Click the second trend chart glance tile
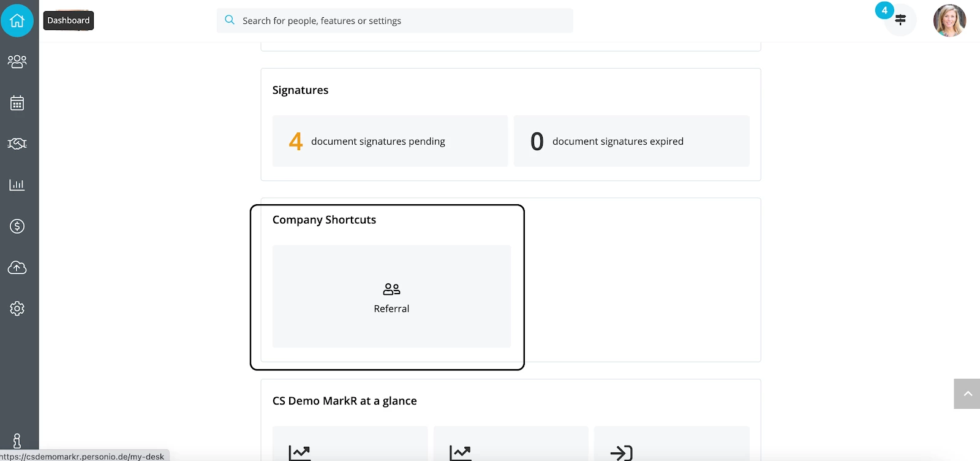 pos(511,443)
